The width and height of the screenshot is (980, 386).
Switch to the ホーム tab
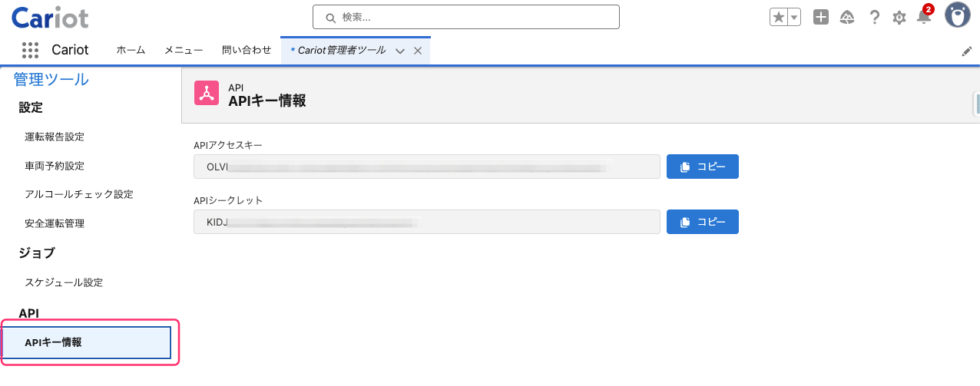coord(131,50)
